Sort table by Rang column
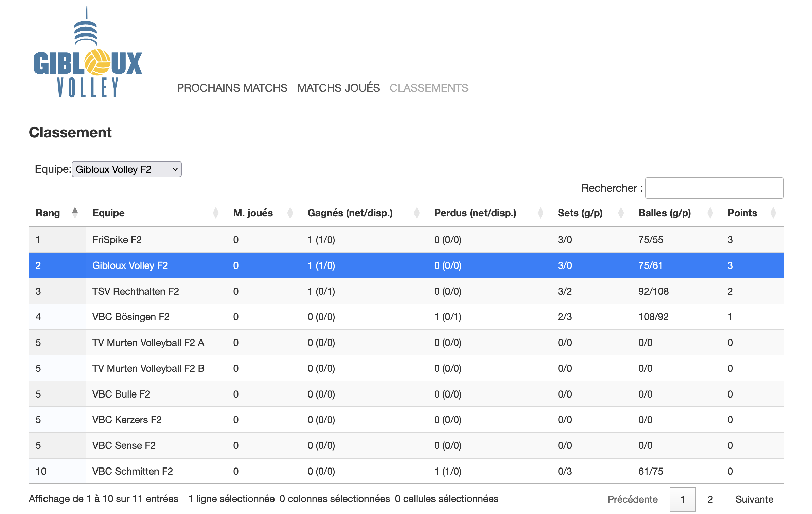Image resolution: width=812 pixels, height=514 pixels. click(x=57, y=213)
